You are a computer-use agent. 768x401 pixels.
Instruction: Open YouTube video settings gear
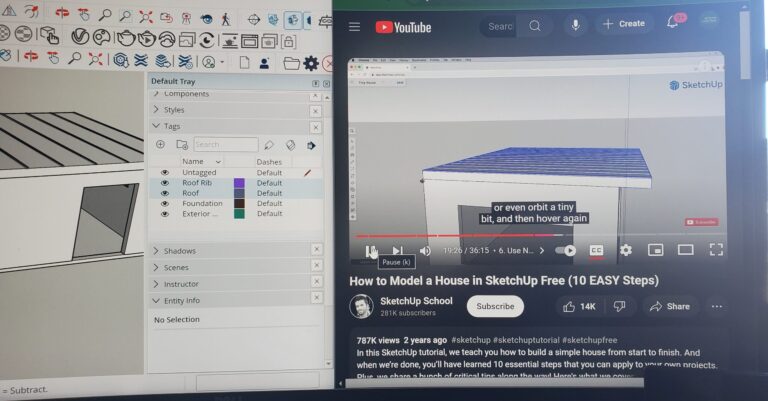click(625, 250)
